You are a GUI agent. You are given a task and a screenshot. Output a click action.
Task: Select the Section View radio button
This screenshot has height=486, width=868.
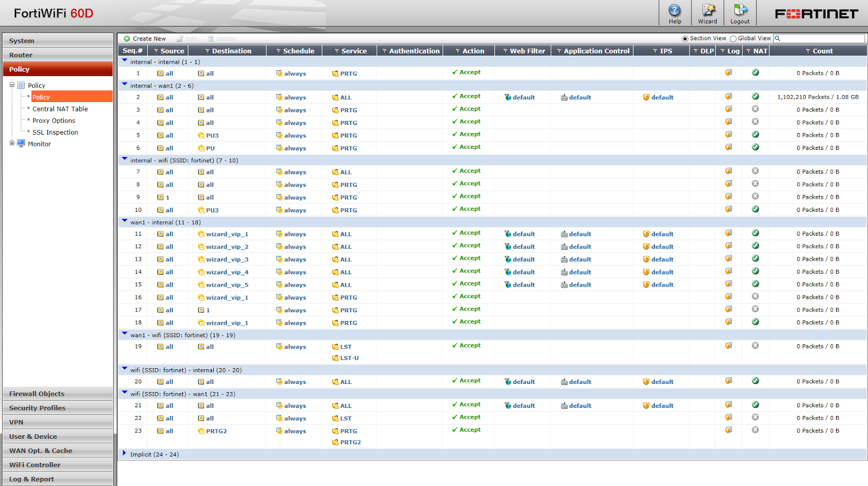685,39
